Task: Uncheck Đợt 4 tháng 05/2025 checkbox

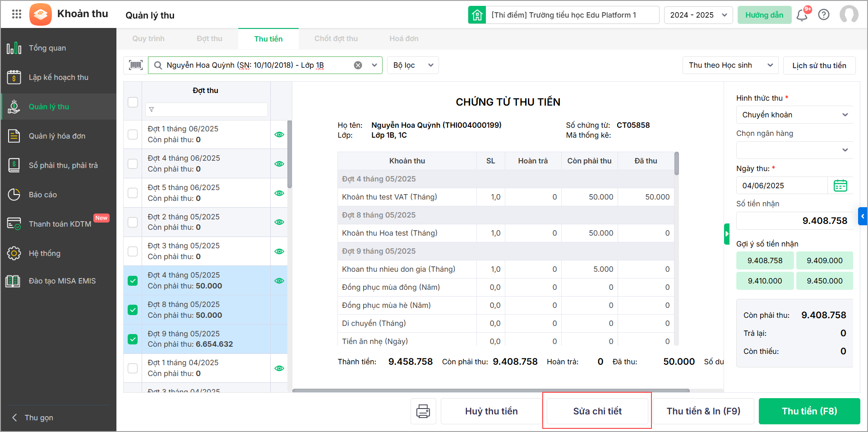Action: tap(133, 280)
